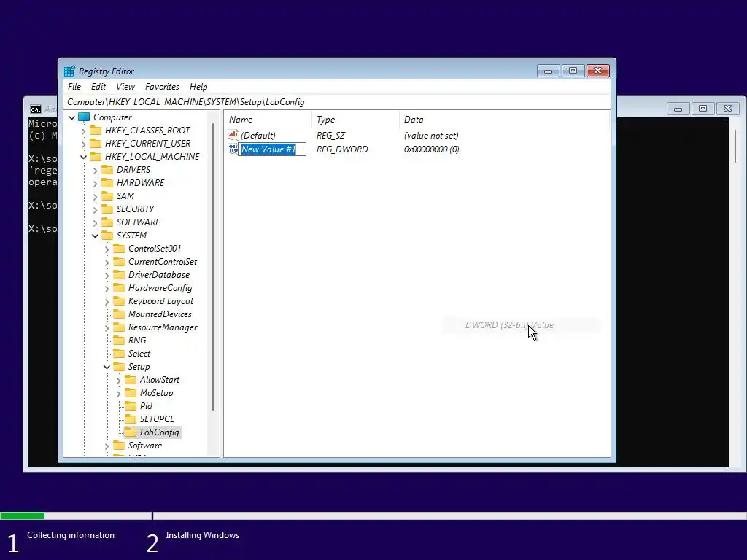Screen dimensions: 747x560
Task: Select HKEY_LOCAL_MACHINE folder icon
Action: (x=96, y=156)
